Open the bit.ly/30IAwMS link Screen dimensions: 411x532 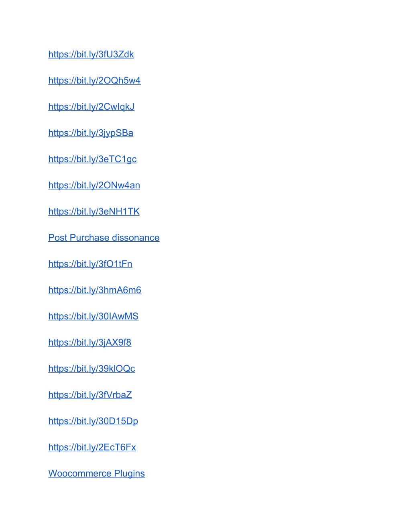(x=94, y=316)
